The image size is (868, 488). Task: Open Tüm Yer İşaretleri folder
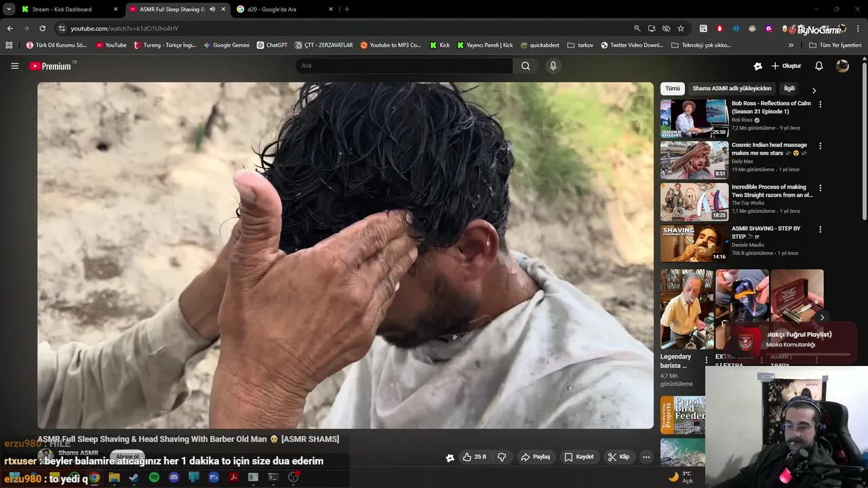click(835, 45)
